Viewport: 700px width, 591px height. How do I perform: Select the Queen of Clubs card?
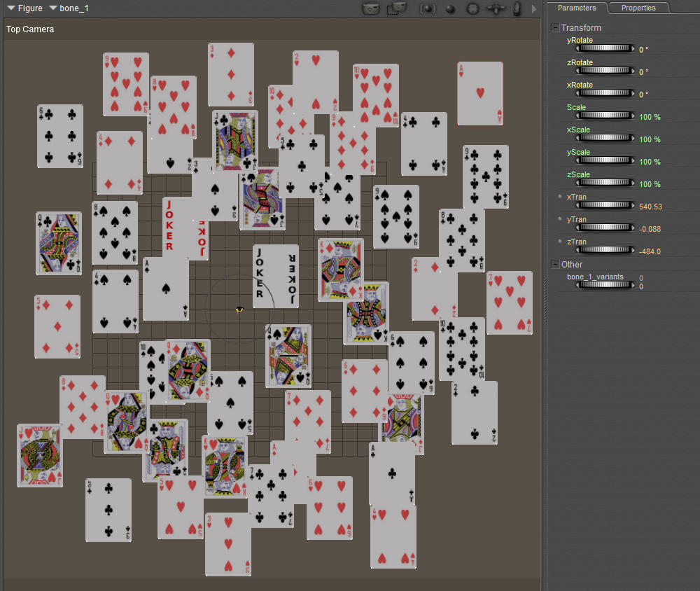59,243
